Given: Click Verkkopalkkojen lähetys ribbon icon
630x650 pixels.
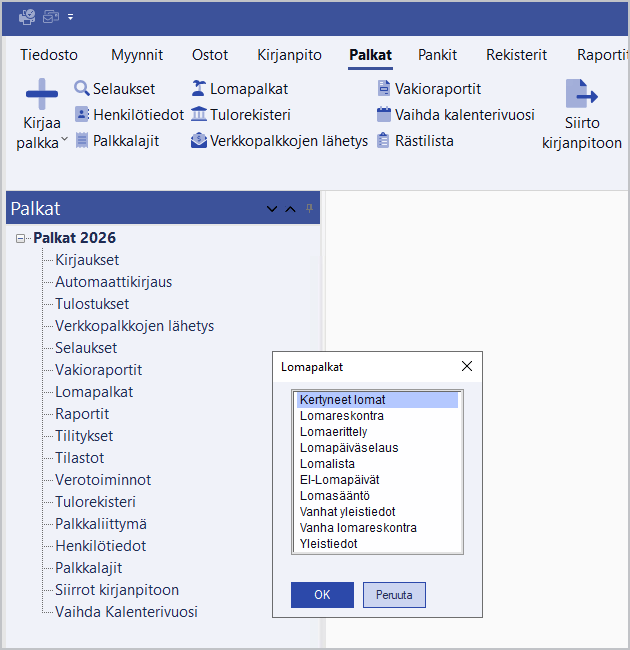Looking at the screenshot, I should tap(199, 141).
